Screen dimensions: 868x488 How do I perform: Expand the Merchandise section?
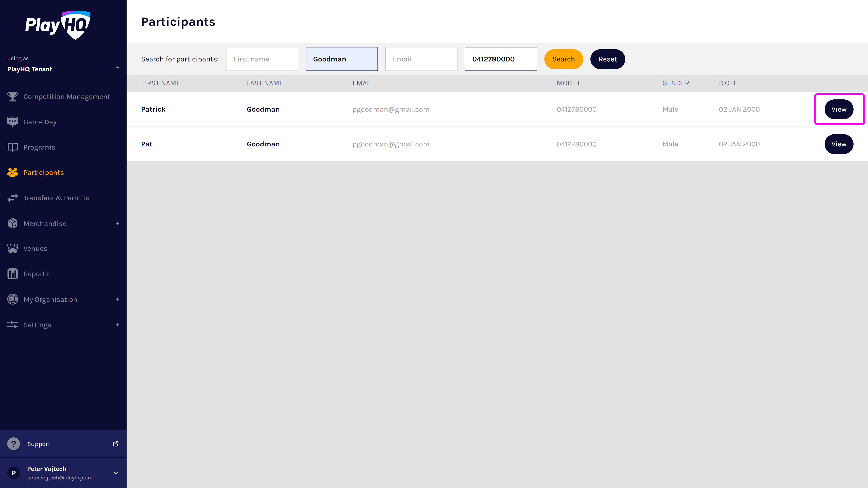pos(117,223)
